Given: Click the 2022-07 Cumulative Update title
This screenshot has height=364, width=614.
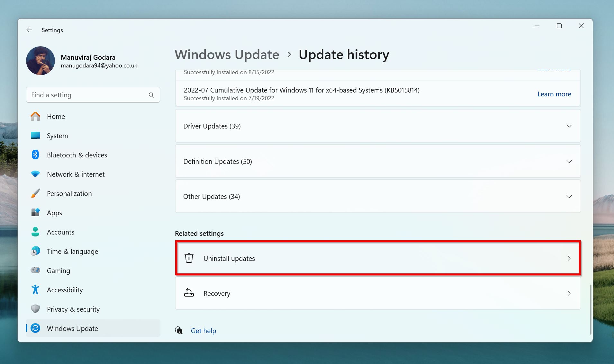Looking at the screenshot, I should pyautogui.click(x=302, y=90).
